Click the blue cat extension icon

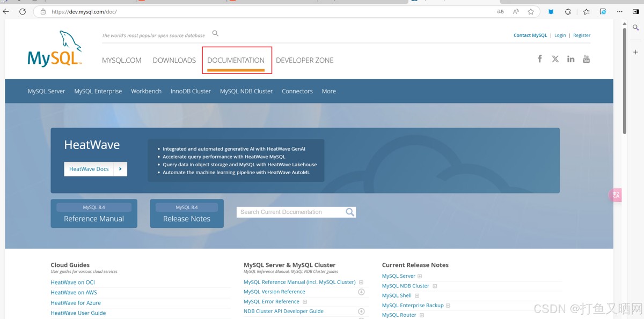[x=551, y=11]
